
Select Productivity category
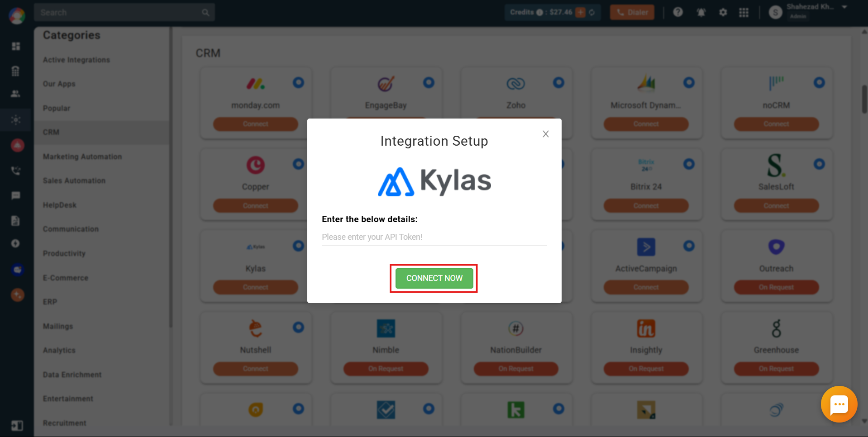click(x=64, y=253)
